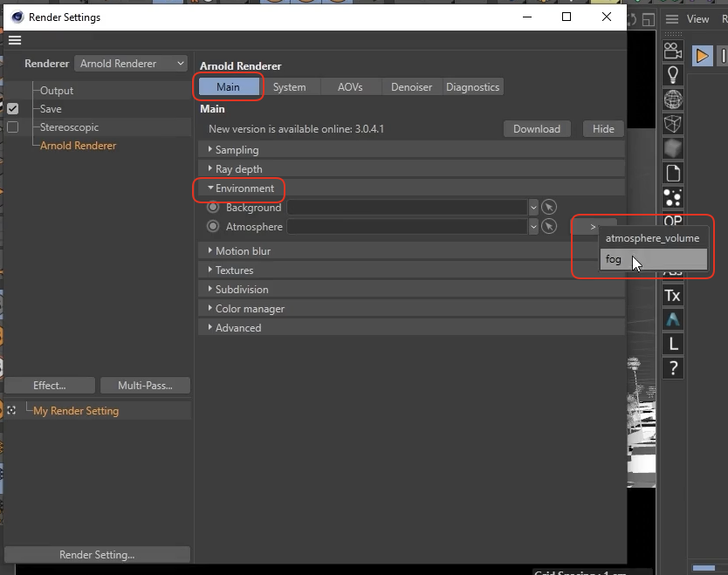Toggle the Save checkbox
The image size is (728, 575).
tap(12, 108)
